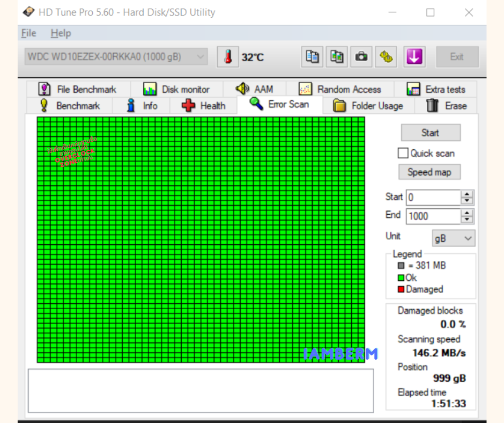Screen dimensions: 504x423
Task: Open the Erase tab
Action: [x=446, y=106]
